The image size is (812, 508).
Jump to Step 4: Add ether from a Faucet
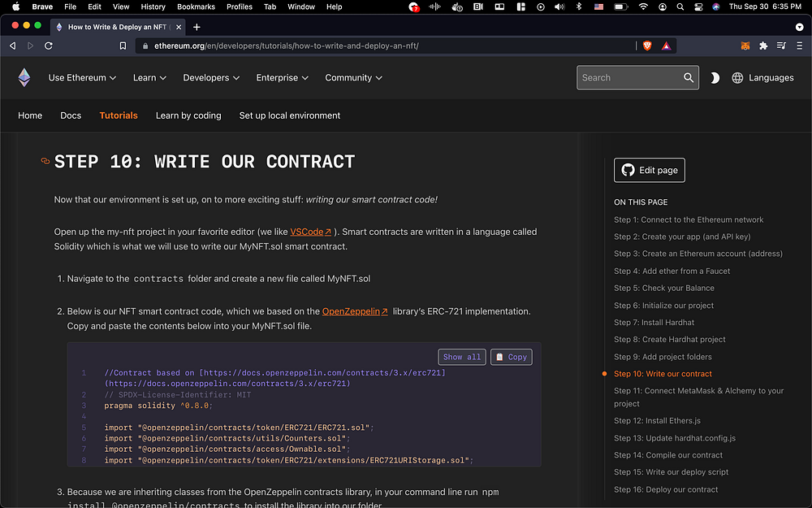672,271
